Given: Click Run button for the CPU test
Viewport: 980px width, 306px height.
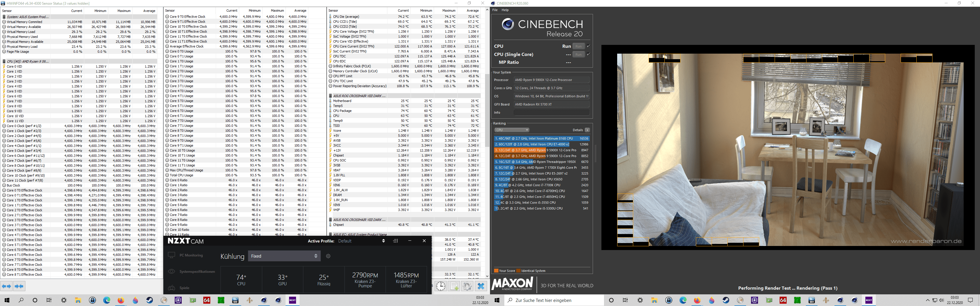Looking at the screenshot, I should (578, 46).
